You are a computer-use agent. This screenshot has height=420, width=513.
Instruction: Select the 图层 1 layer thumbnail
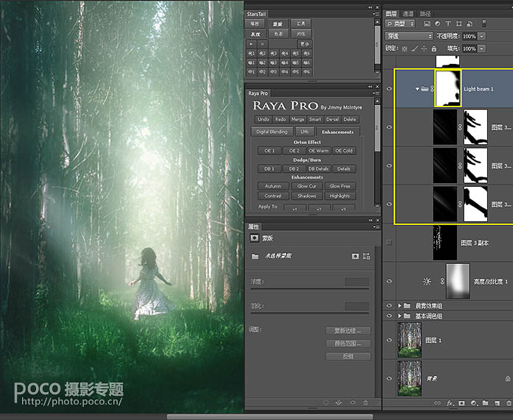tap(409, 340)
